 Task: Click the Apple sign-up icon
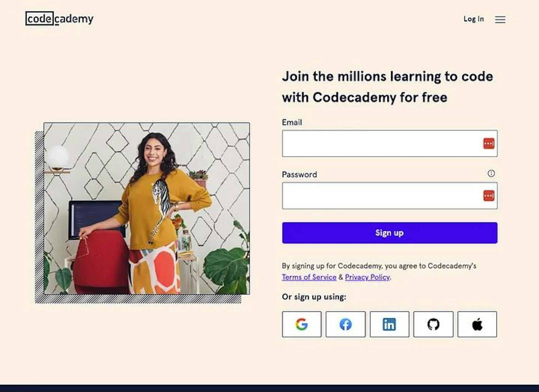click(x=477, y=324)
